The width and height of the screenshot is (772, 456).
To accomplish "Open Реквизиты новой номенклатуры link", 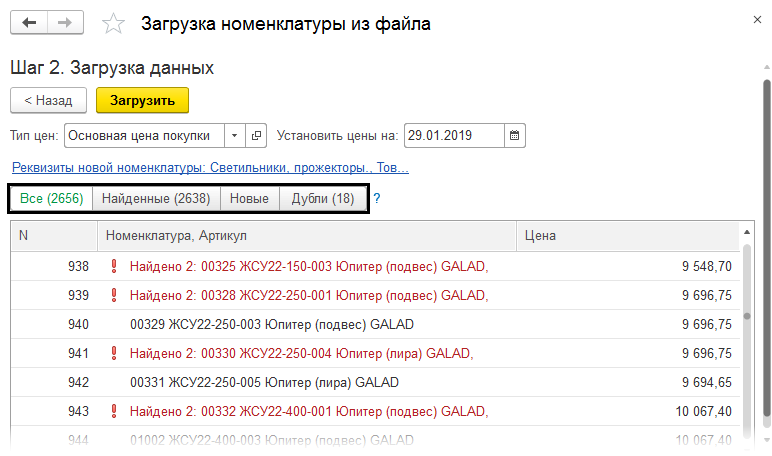I will pos(209,167).
